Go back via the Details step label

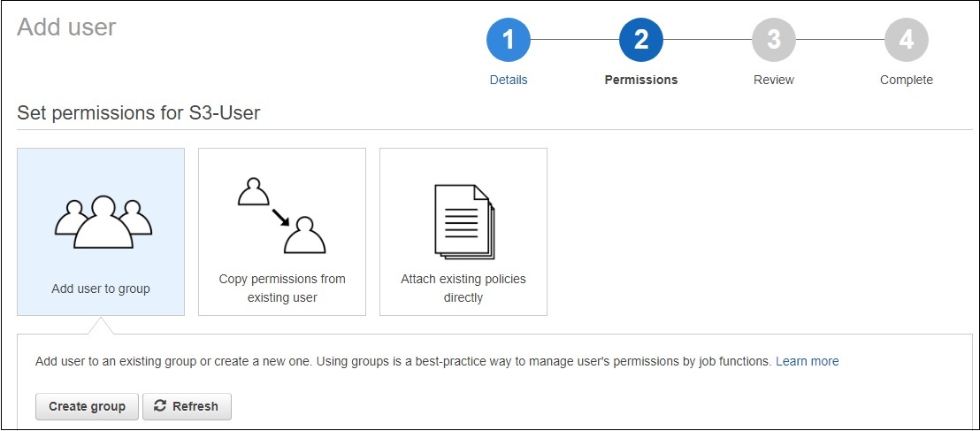coord(508,80)
